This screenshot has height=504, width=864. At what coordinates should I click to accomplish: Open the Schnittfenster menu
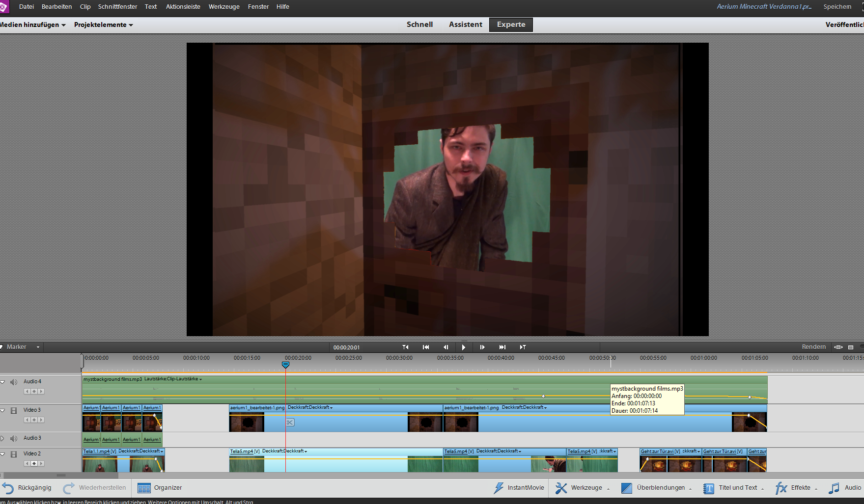click(x=117, y=7)
